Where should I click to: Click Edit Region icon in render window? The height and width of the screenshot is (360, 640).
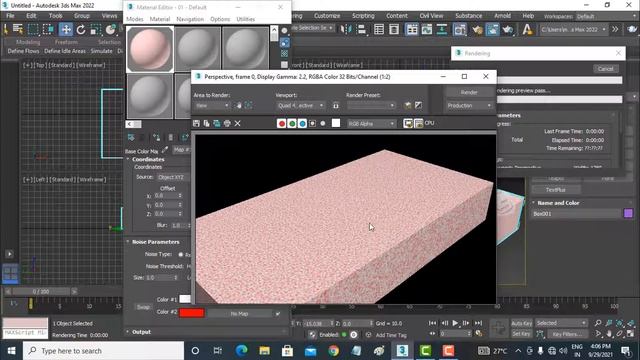(238, 106)
